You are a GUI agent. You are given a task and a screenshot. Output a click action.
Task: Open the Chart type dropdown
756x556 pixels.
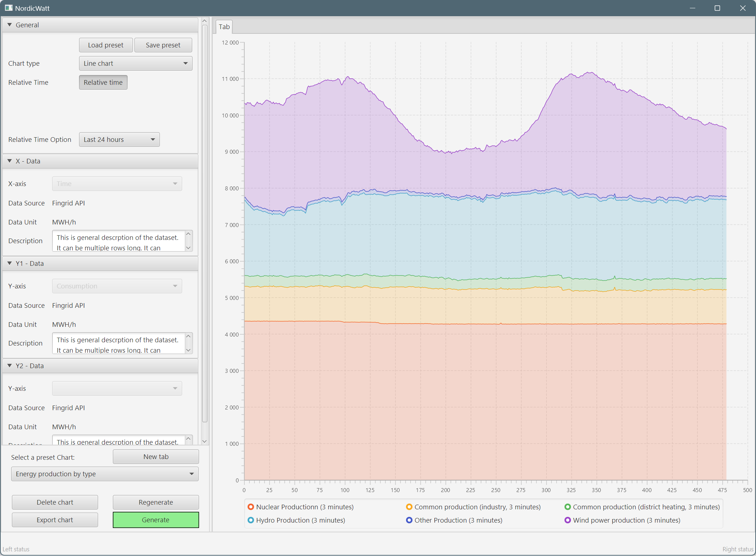tap(135, 63)
